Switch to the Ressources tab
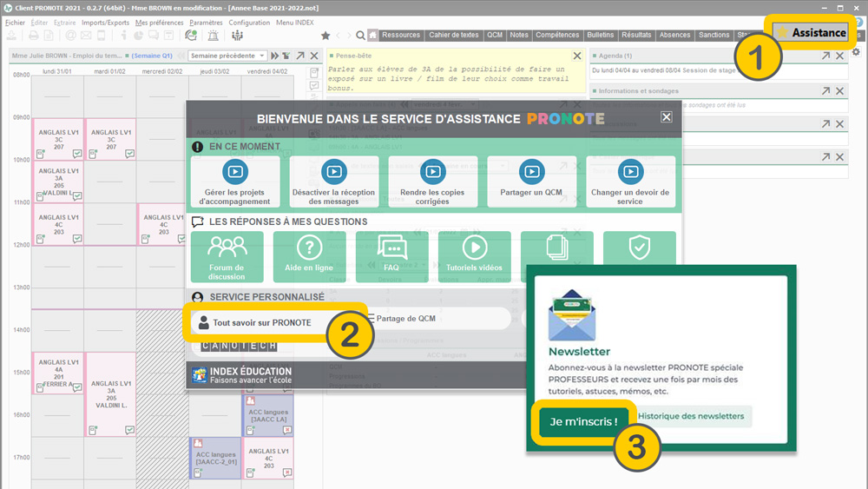This screenshot has width=868, height=489. (401, 35)
